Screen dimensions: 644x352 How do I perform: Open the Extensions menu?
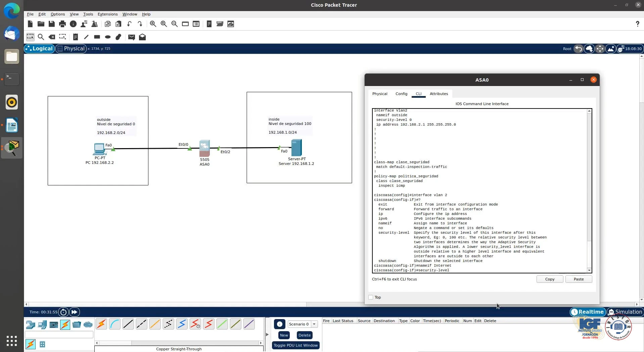tap(107, 14)
